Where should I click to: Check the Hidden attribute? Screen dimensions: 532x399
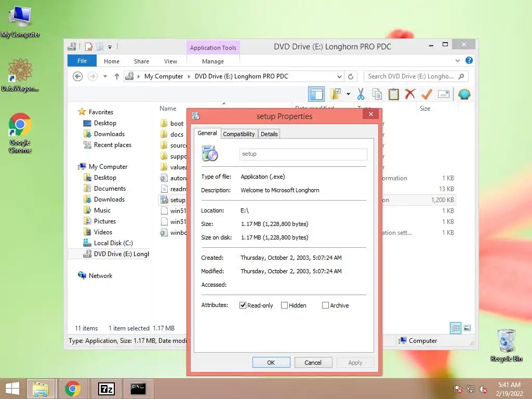pyautogui.click(x=284, y=305)
